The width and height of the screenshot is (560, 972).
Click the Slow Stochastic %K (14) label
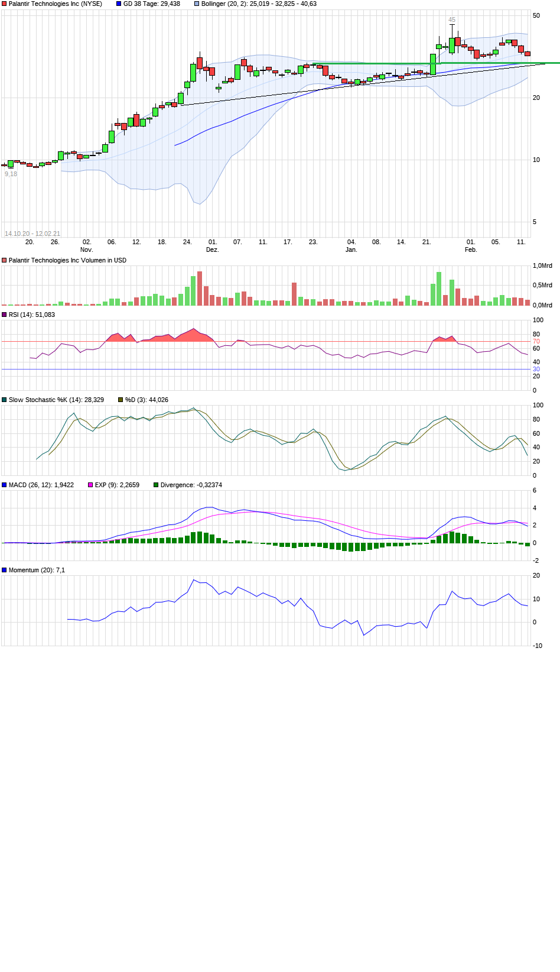point(56,400)
